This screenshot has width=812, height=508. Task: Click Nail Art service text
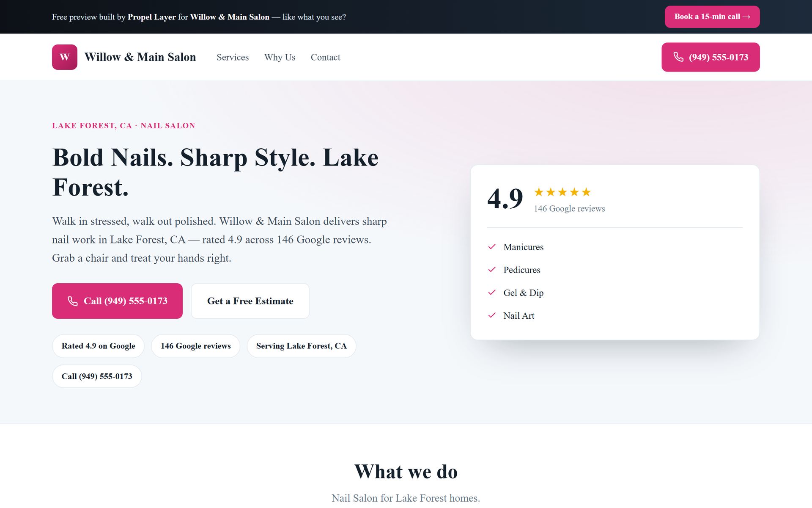tap(518, 316)
